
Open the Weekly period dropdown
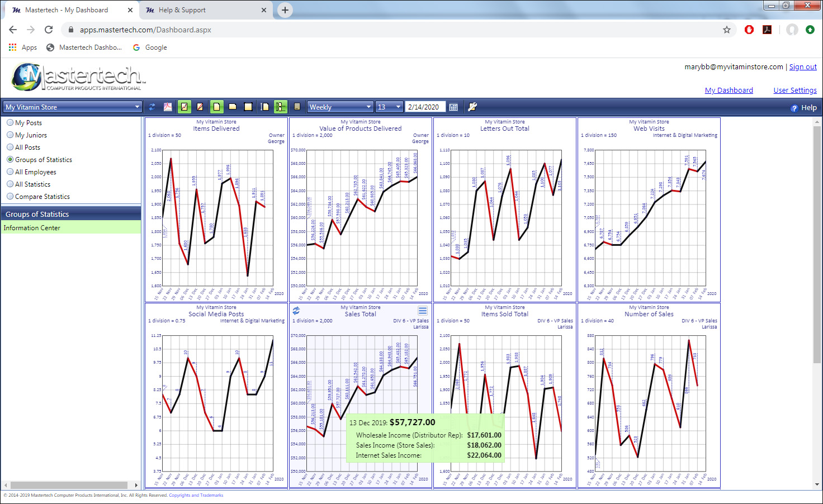(x=340, y=107)
